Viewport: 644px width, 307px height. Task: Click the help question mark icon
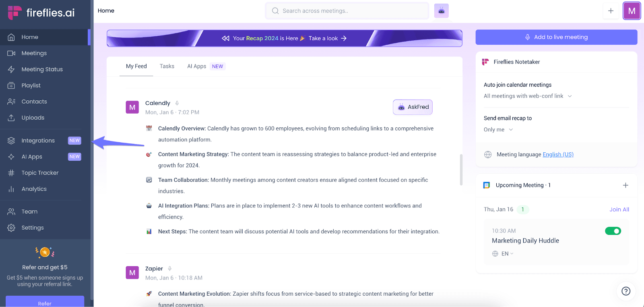click(626, 291)
